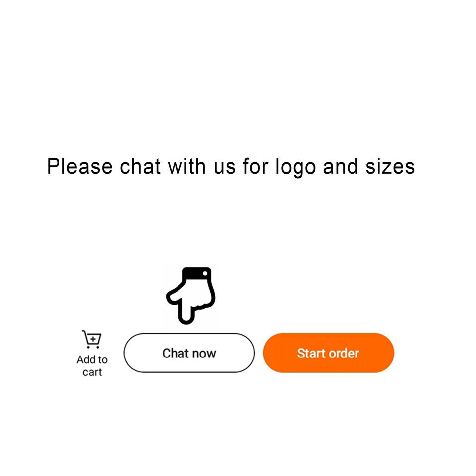Begin purchase with orange Start order button

click(x=328, y=353)
